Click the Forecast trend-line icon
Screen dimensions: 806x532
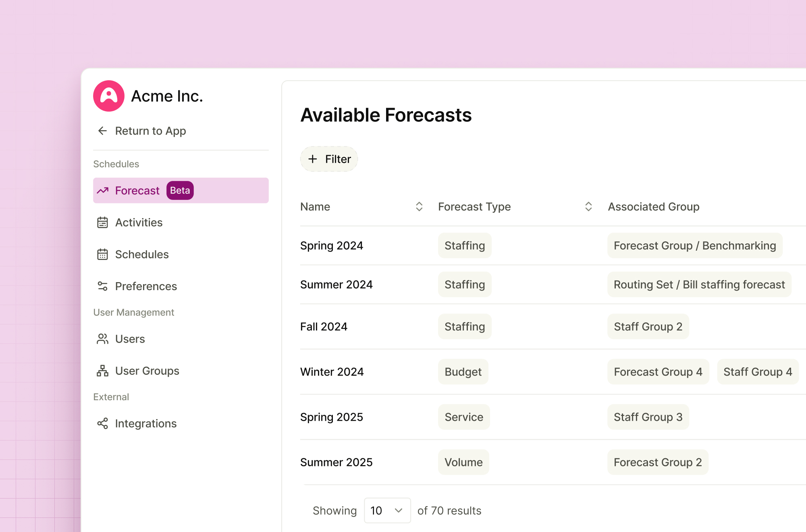(x=102, y=190)
